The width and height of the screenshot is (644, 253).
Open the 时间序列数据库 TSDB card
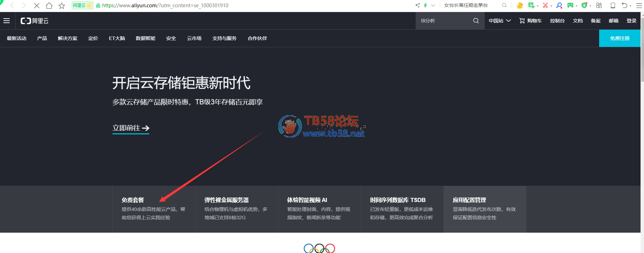click(402, 209)
